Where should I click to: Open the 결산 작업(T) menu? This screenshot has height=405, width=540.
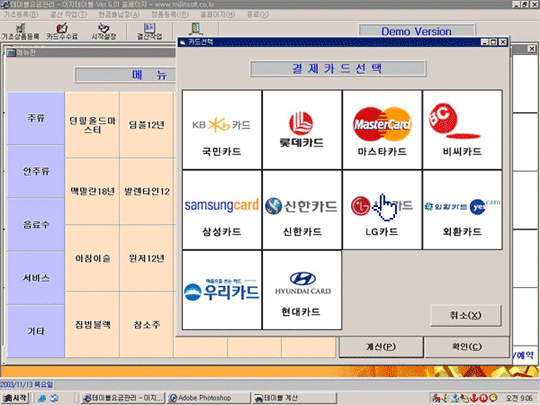click(x=69, y=14)
